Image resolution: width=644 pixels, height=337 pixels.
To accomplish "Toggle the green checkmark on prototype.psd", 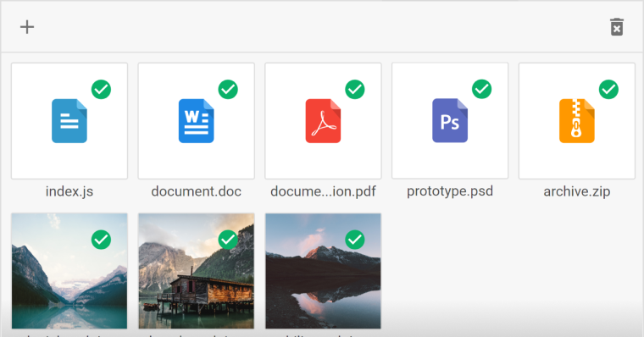I will [482, 89].
